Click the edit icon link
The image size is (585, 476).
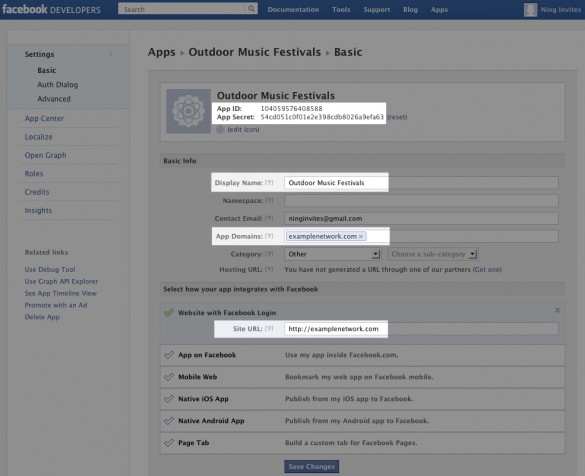click(x=243, y=129)
